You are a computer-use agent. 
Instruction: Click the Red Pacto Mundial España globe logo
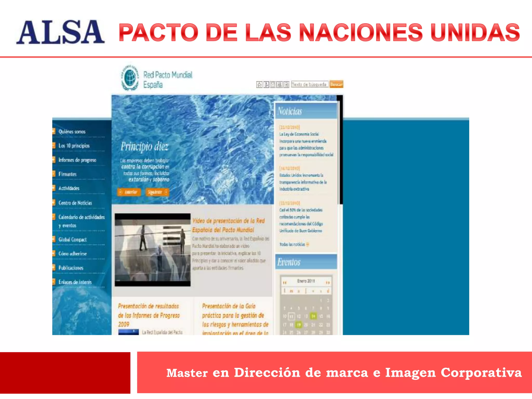coord(130,77)
